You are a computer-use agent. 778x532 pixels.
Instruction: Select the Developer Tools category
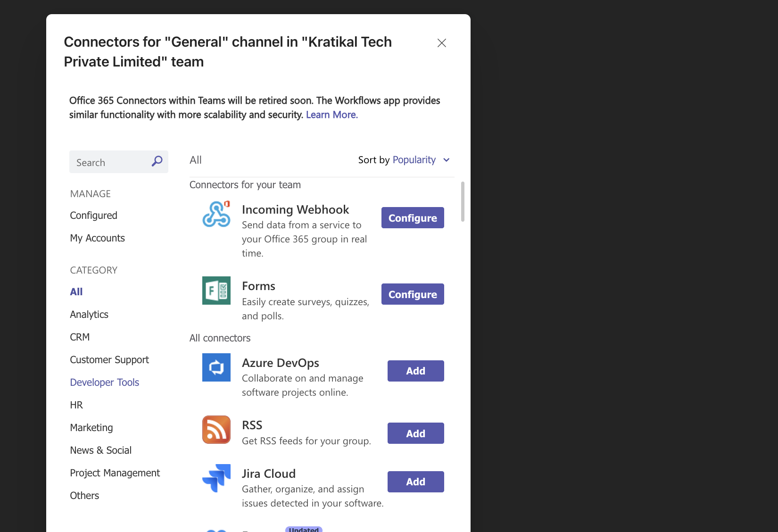coord(105,382)
